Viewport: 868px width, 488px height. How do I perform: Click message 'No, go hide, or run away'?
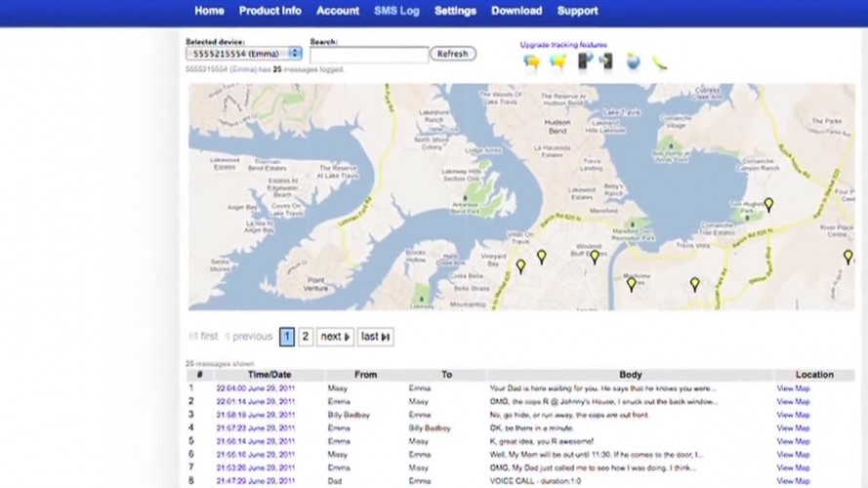click(x=569, y=415)
